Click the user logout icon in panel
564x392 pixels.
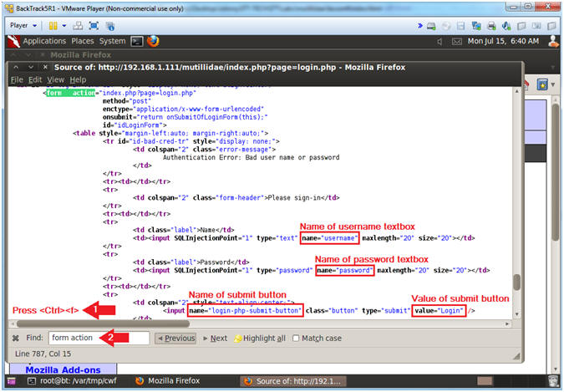point(553,41)
